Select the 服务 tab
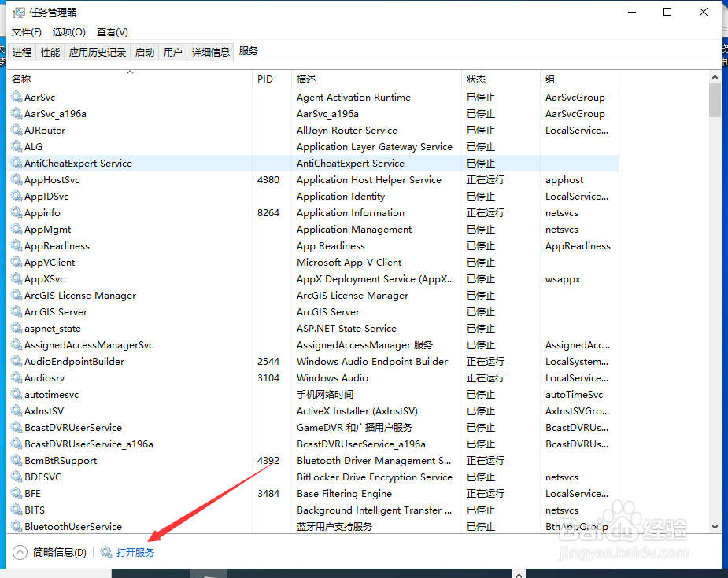The image size is (728, 578). tap(249, 51)
